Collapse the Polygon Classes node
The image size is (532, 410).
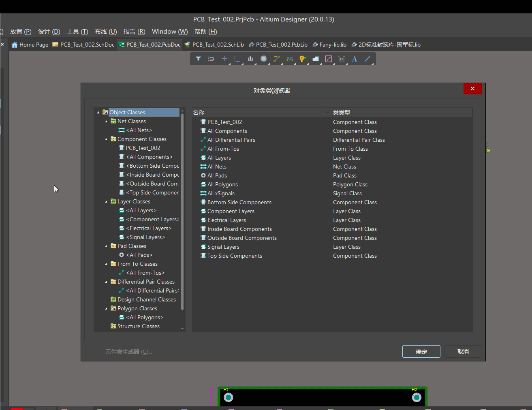[106, 309]
